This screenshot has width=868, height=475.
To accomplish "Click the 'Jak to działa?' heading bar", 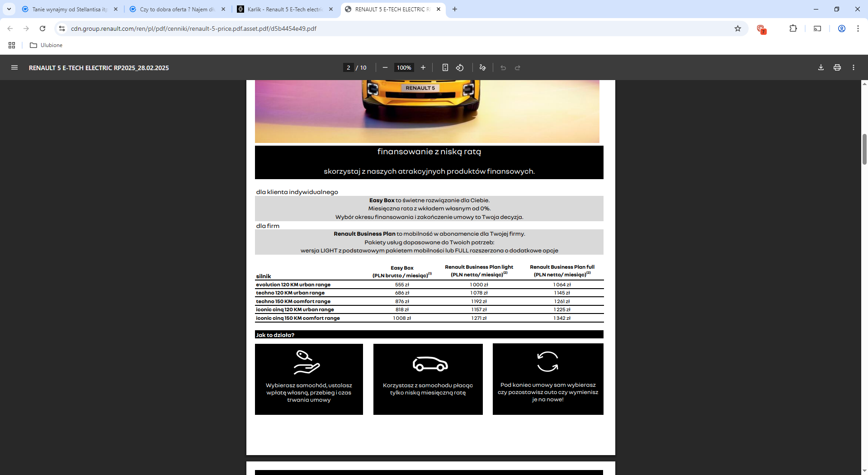I will (429, 335).
